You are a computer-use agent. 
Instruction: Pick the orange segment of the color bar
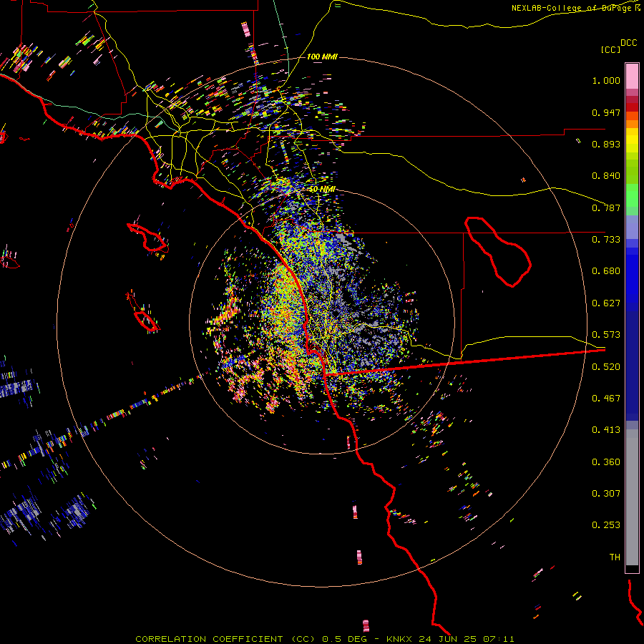click(x=632, y=120)
